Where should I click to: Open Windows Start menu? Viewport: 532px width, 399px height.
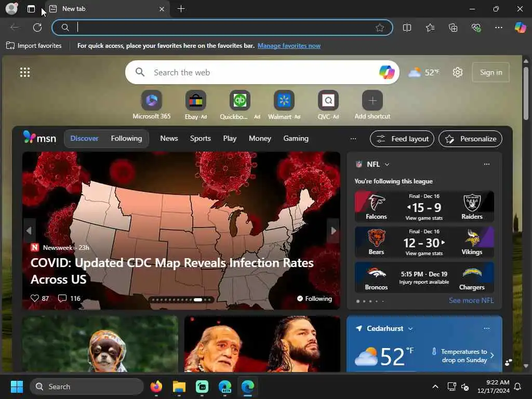[17, 387]
